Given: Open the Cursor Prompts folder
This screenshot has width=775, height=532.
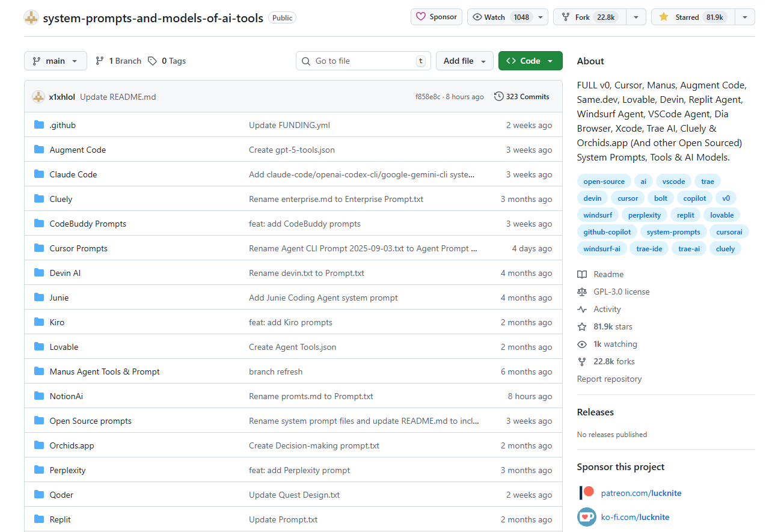Looking at the screenshot, I should (78, 248).
